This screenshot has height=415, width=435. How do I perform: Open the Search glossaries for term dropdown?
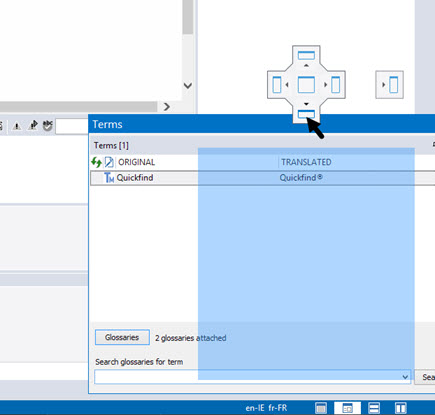(405, 377)
